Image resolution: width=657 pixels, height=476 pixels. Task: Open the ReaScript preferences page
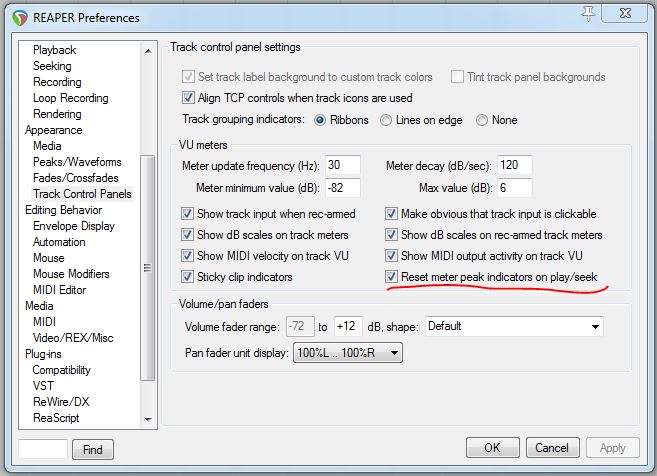click(56, 418)
